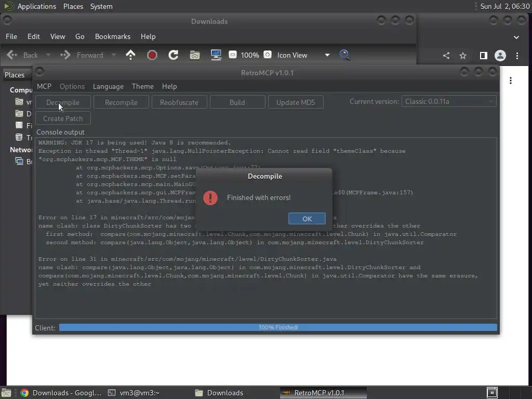The image size is (532, 399).
Task: Go up to parent folder
Action: [x=130, y=55]
